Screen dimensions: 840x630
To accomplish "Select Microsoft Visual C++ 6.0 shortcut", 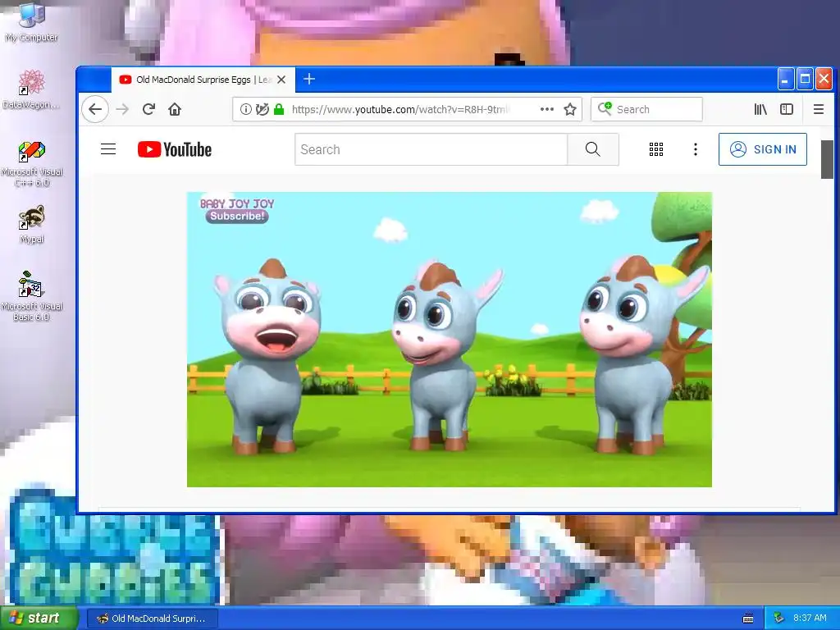I will pyautogui.click(x=32, y=164).
